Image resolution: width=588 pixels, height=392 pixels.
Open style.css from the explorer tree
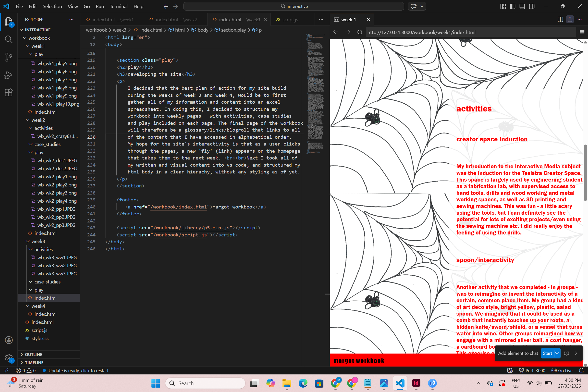tap(40, 338)
